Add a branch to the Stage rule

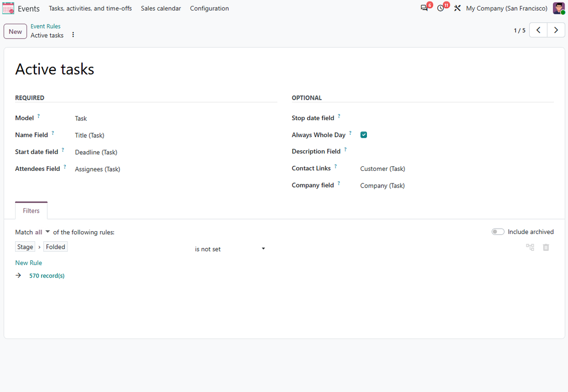530,247
